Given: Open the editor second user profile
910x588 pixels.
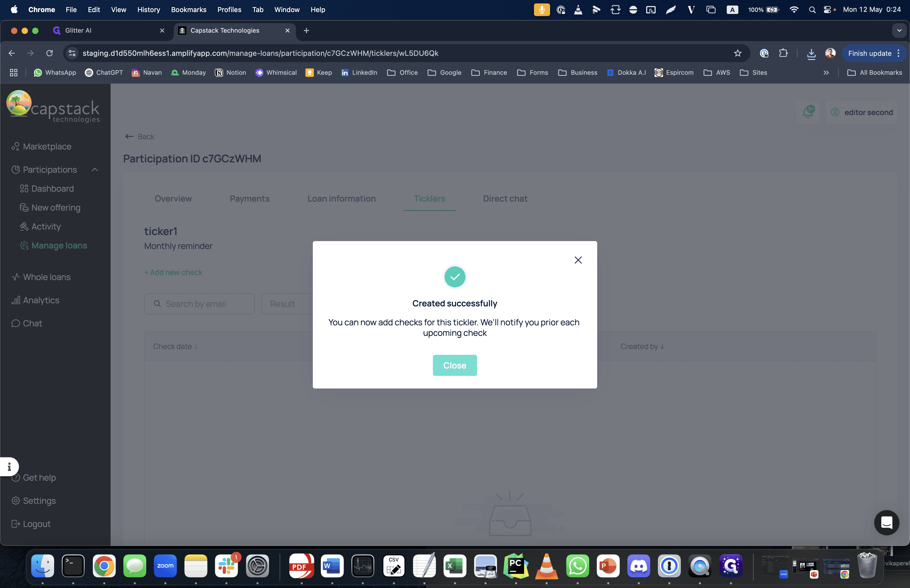Looking at the screenshot, I should click(x=862, y=112).
